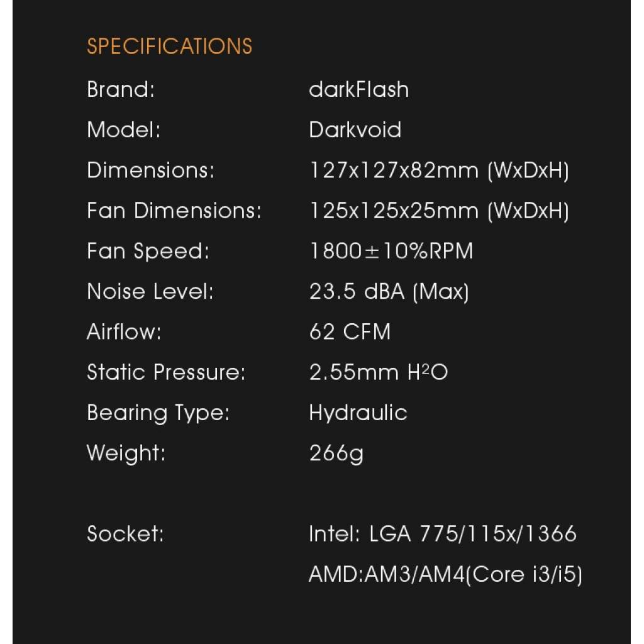644x644 pixels.
Task: Click the Darkvoid model name
Action: (355, 130)
